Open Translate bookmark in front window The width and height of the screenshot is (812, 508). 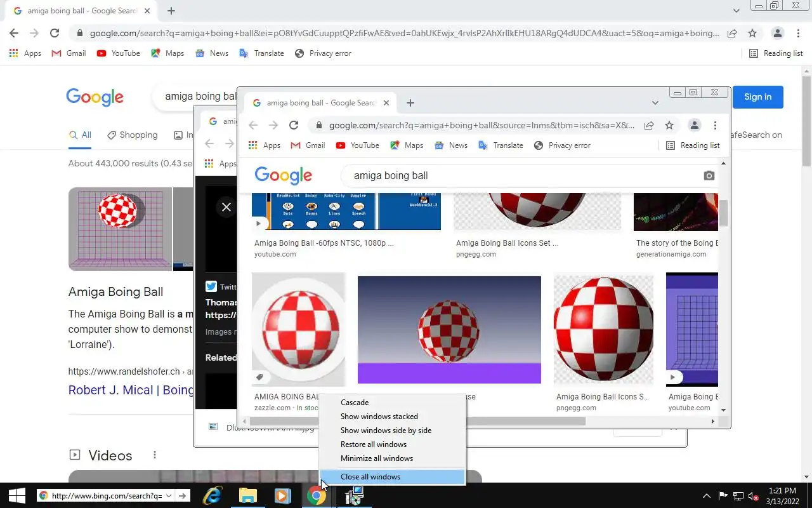pos(501,145)
